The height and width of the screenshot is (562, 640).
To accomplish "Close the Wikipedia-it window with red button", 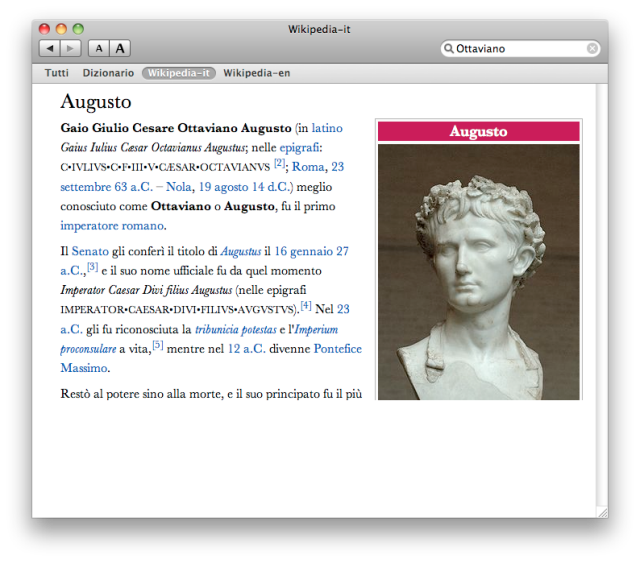I will click(44, 29).
